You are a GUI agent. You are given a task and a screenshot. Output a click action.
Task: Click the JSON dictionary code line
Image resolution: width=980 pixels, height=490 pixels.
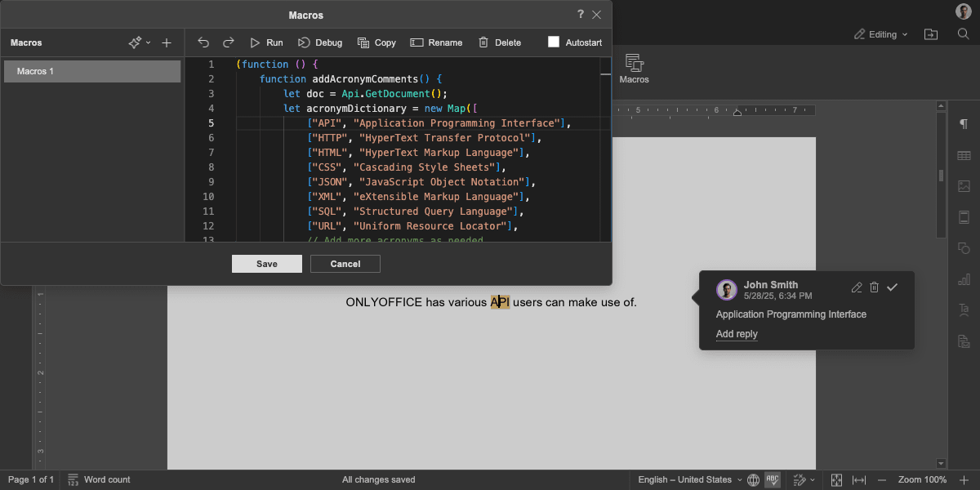tap(423, 182)
